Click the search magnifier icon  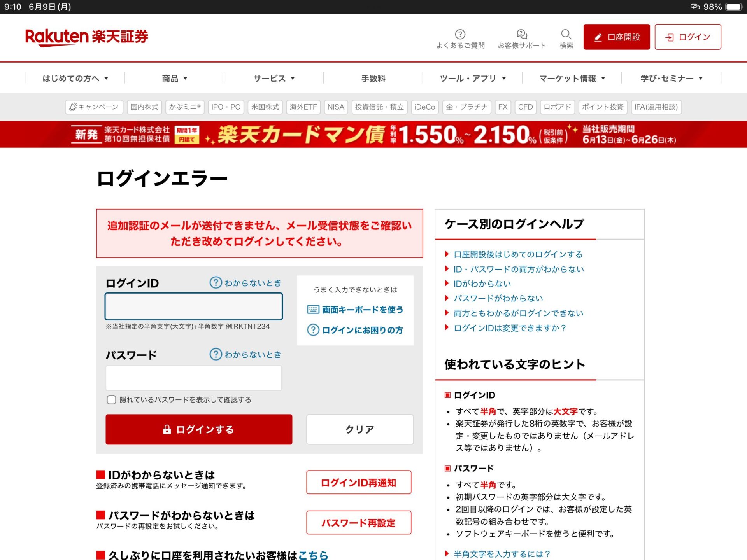[566, 34]
